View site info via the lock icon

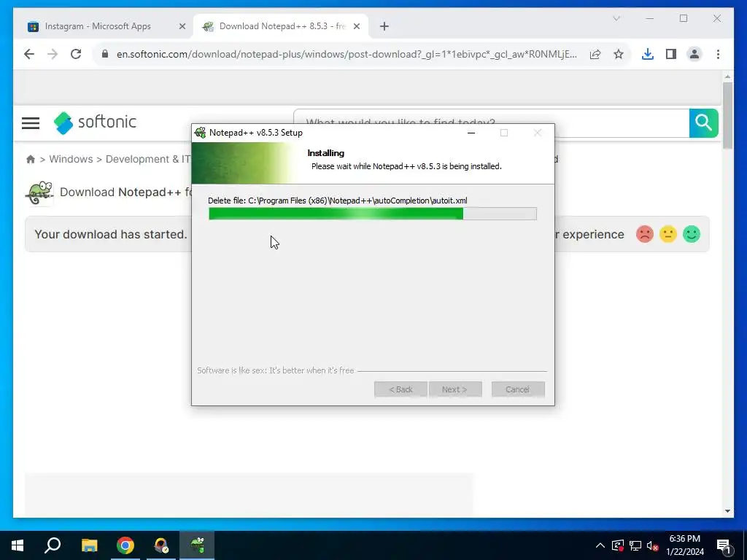coord(105,54)
